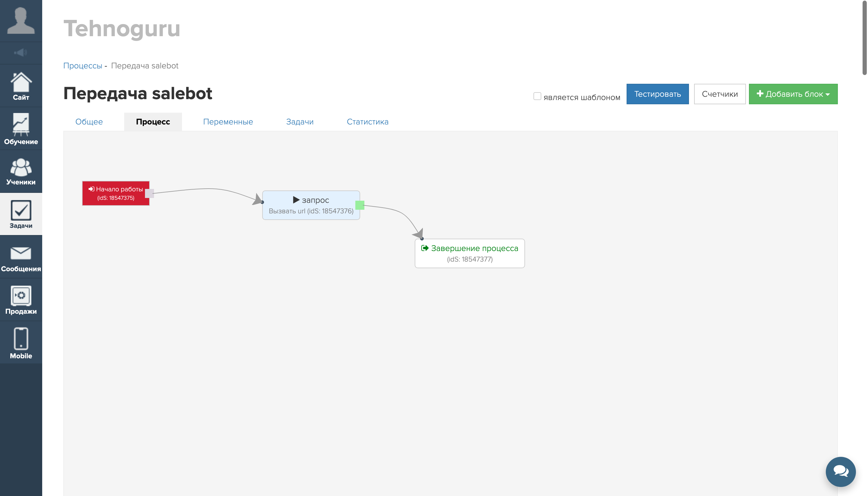Viewport: 868px width, 496px height.
Task: Go to the Задачи tab
Action: (x=300, y=122)
